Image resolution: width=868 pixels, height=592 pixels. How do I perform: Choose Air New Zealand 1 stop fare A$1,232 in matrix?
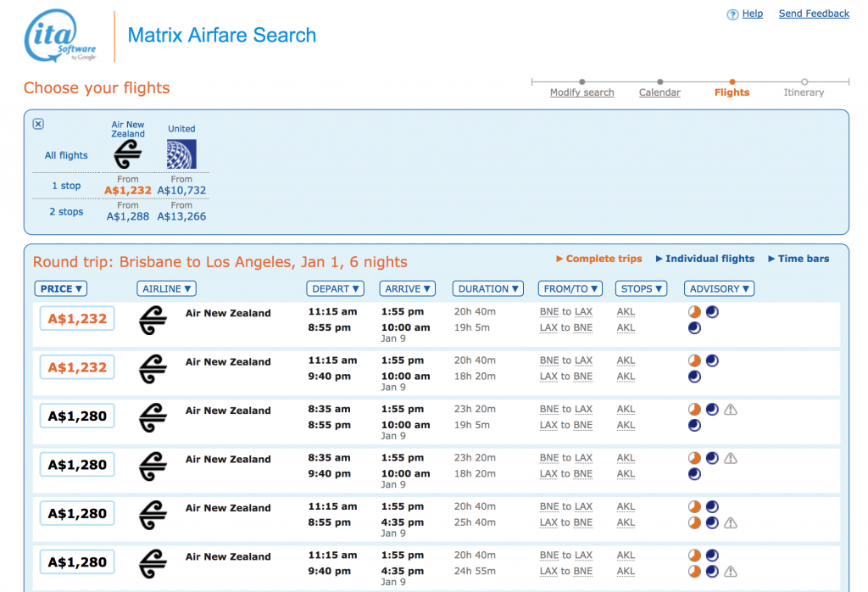[128, 191]
